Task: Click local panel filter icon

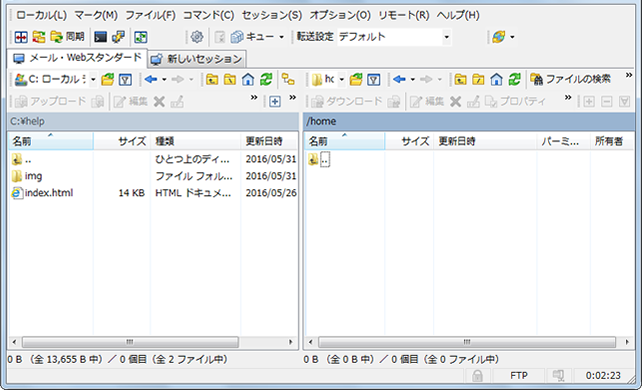Action: point(125,79)
